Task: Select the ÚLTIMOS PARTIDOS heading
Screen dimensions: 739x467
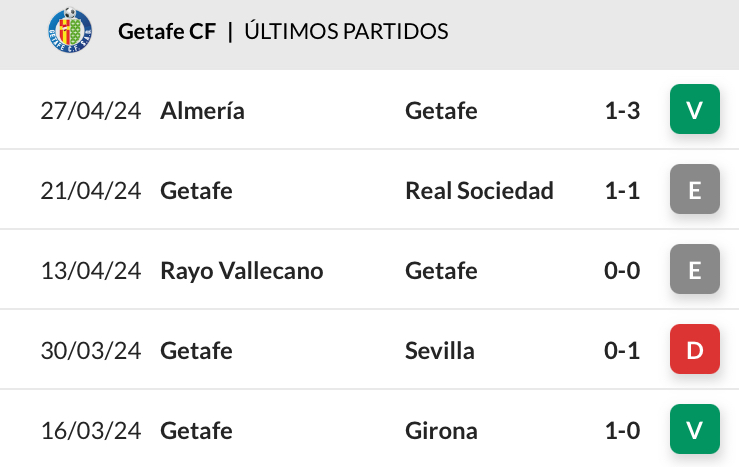Action: click(x=346, y=32)
